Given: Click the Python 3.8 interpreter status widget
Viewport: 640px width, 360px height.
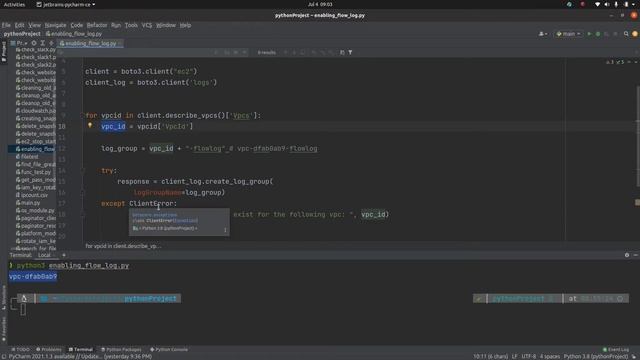Looking at the screenshot, I should pos(596,356).
